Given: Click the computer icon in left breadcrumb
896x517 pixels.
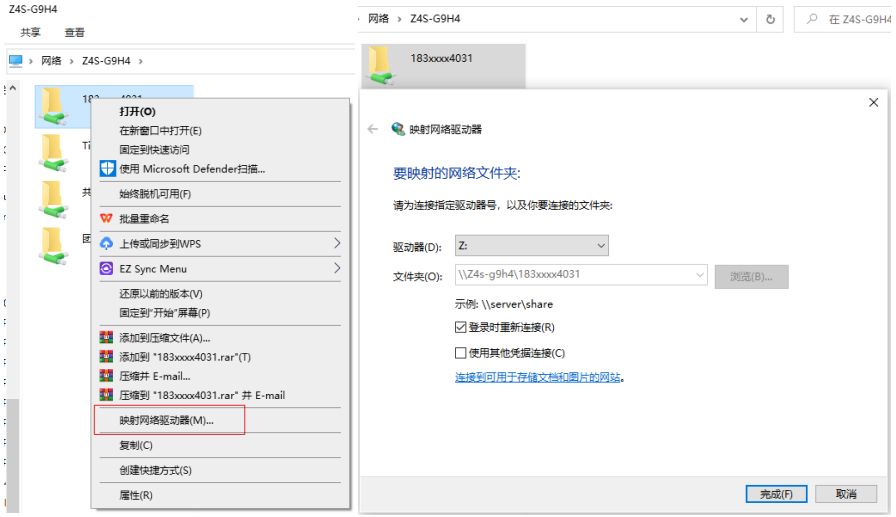Looking at the screenshot, I should (15, 61).
